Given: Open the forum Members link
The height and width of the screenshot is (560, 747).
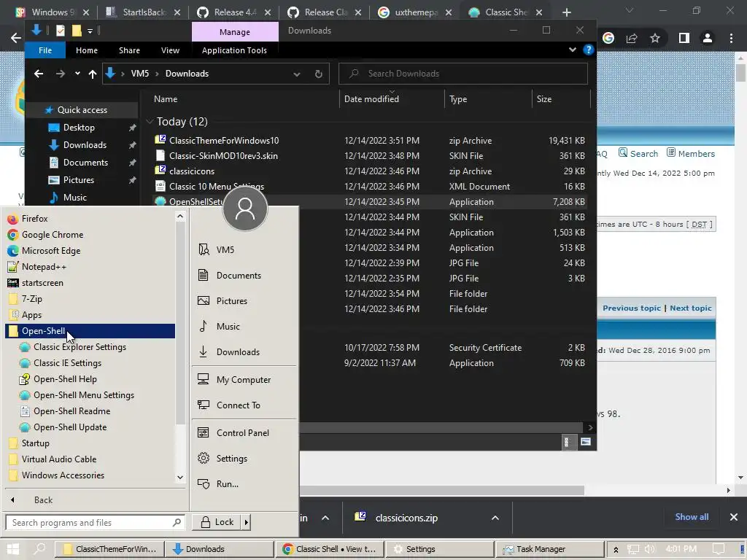Looking at the screenshot, I should [x=692, y=153].
